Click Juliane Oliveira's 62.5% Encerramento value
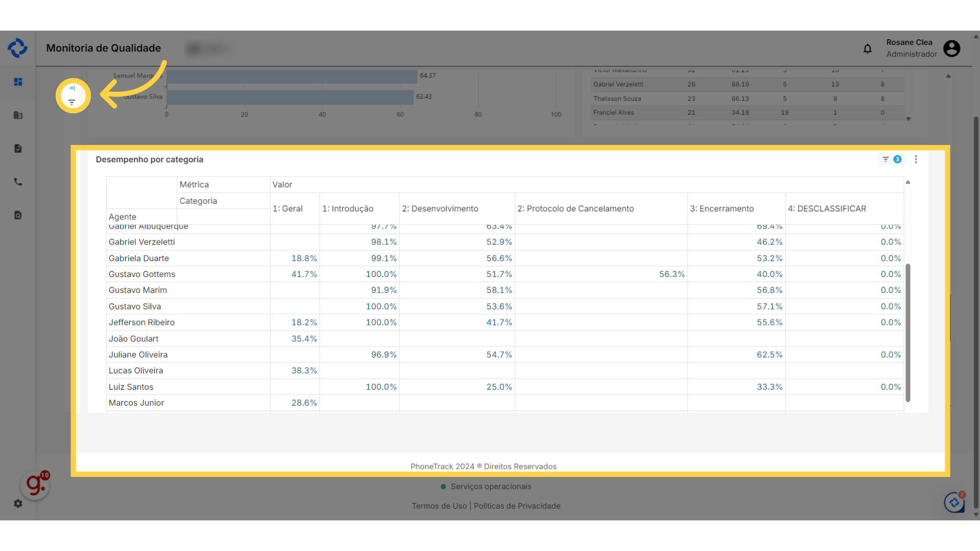The height and width of the screenshot is (551, 980). 770,354
